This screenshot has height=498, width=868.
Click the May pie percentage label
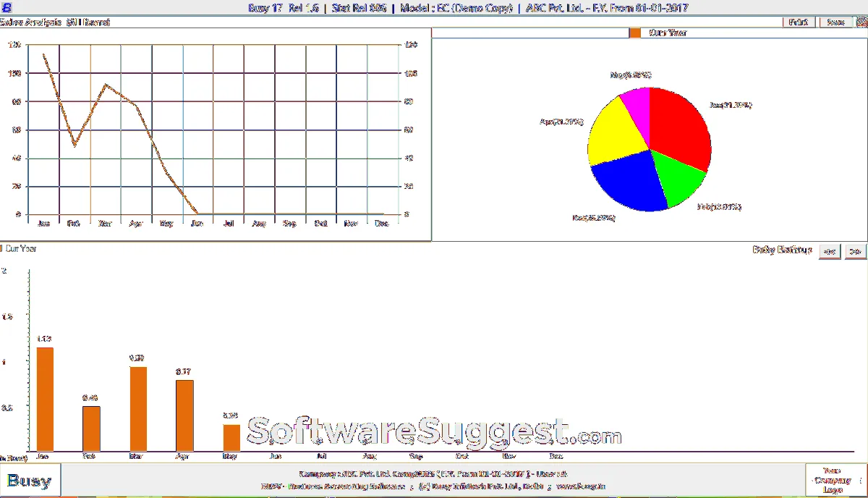pos(631,75)
